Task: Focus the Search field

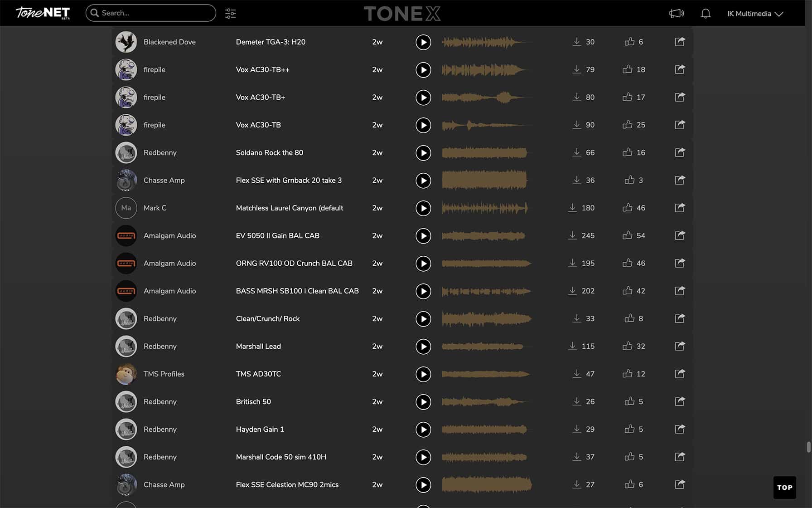Action: click(151, 13)
